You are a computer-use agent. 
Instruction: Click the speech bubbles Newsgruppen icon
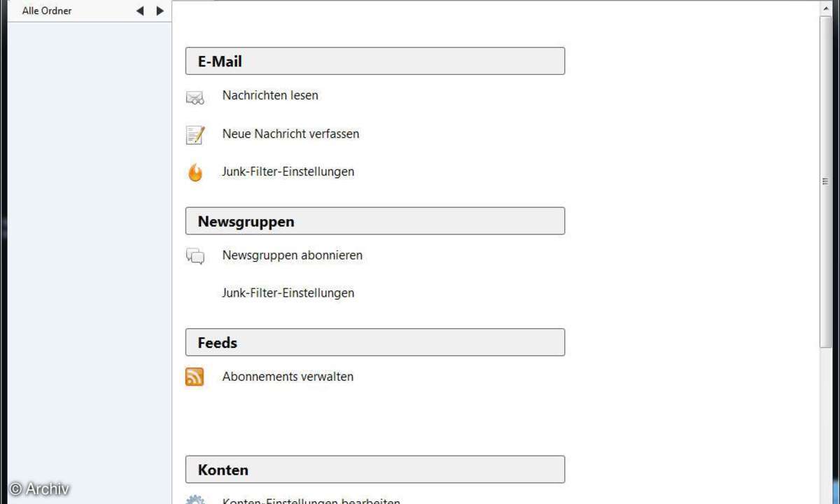point(195,257)
